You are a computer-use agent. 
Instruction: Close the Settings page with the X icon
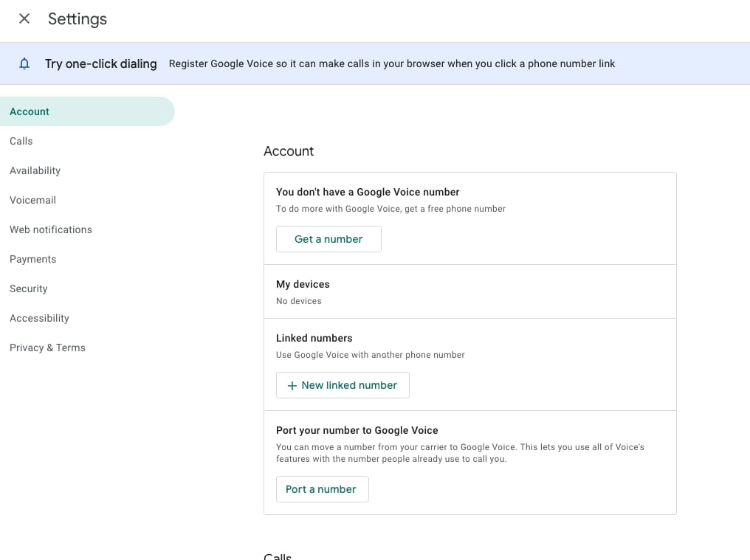(24, 19)
